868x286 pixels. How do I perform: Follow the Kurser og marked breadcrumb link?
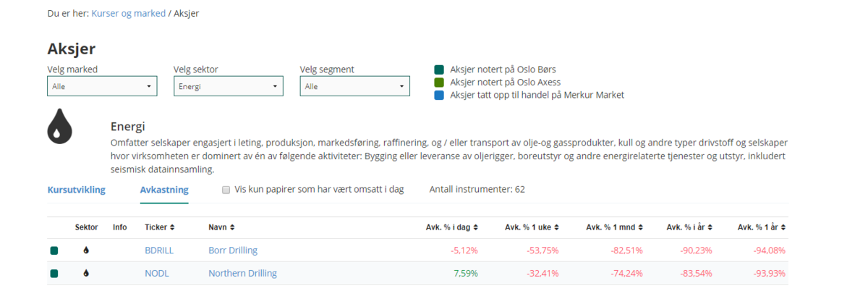(128, 13)
